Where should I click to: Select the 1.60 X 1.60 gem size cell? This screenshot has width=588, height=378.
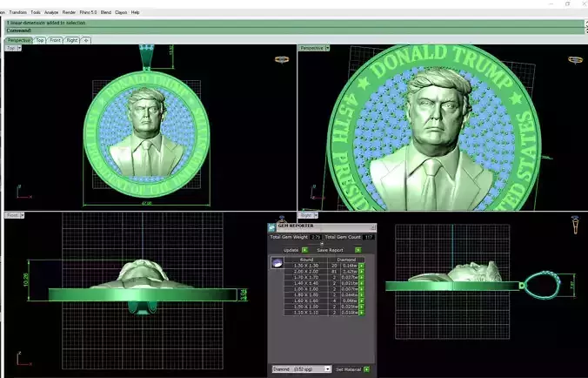tap(306, 300)
